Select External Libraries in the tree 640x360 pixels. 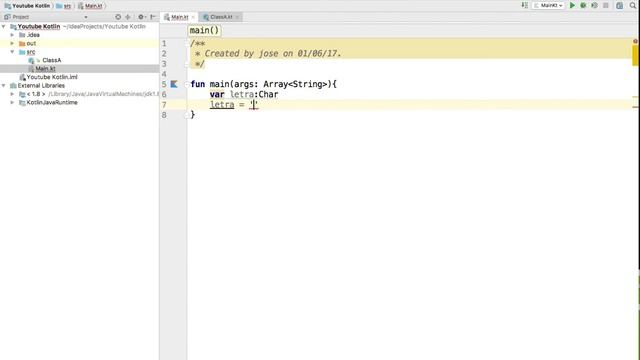point(41,85)
